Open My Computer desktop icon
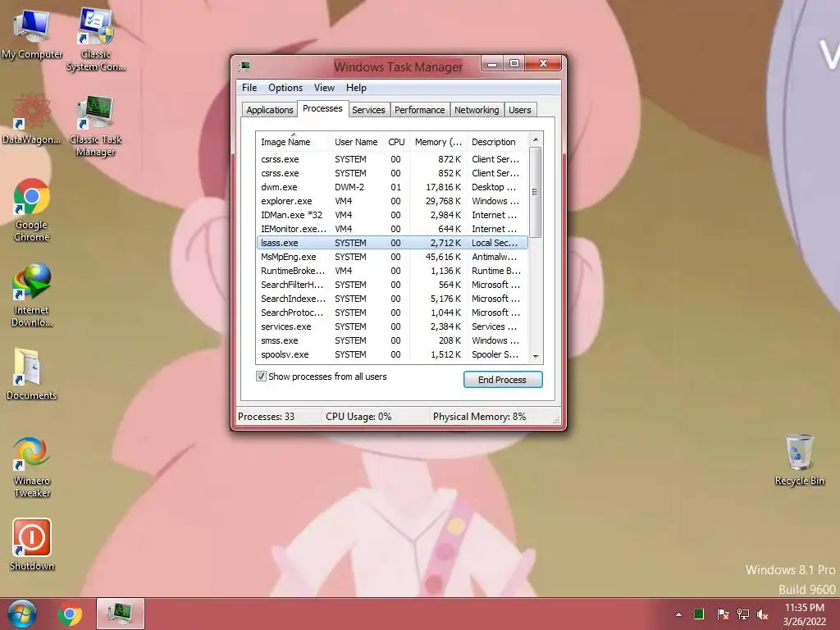The height and width of the screenshot is (630, 840). (32, 34)
